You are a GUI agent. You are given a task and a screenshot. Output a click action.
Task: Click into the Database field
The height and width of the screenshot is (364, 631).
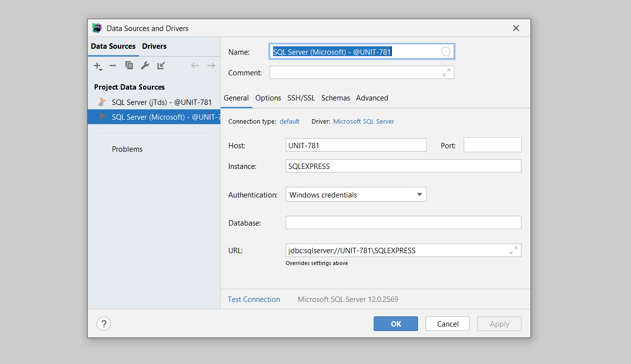(x=403, y=223)
